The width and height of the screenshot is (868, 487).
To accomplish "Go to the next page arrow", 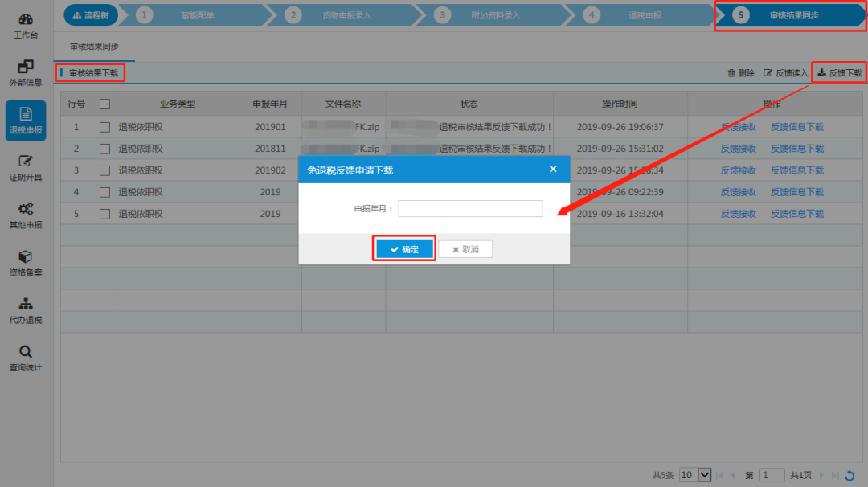I will pos(821,475).
